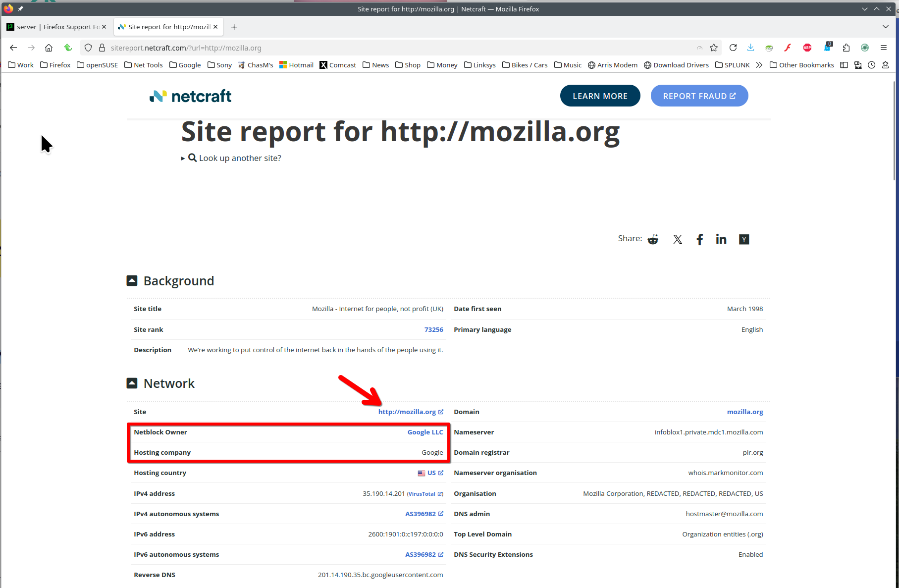This screenshot has width=899, height=588.
Task: Share the report on Facebook
Action: tap(699, 239)
